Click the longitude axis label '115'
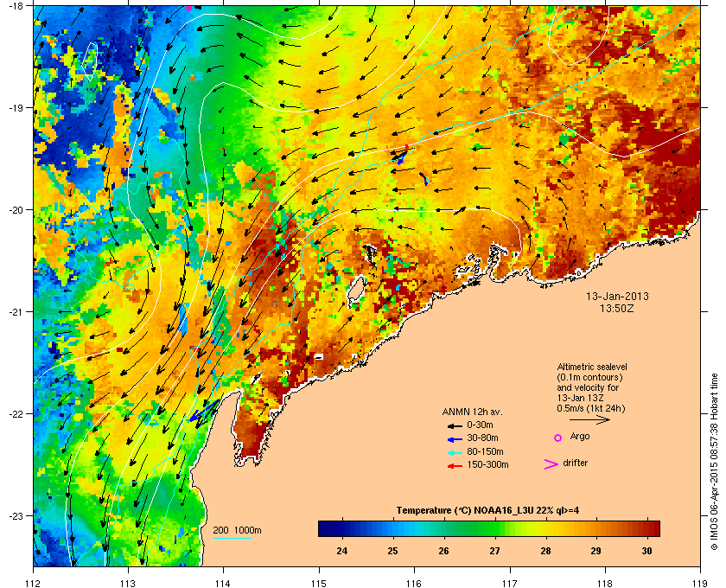 click(x=319, y=583)
